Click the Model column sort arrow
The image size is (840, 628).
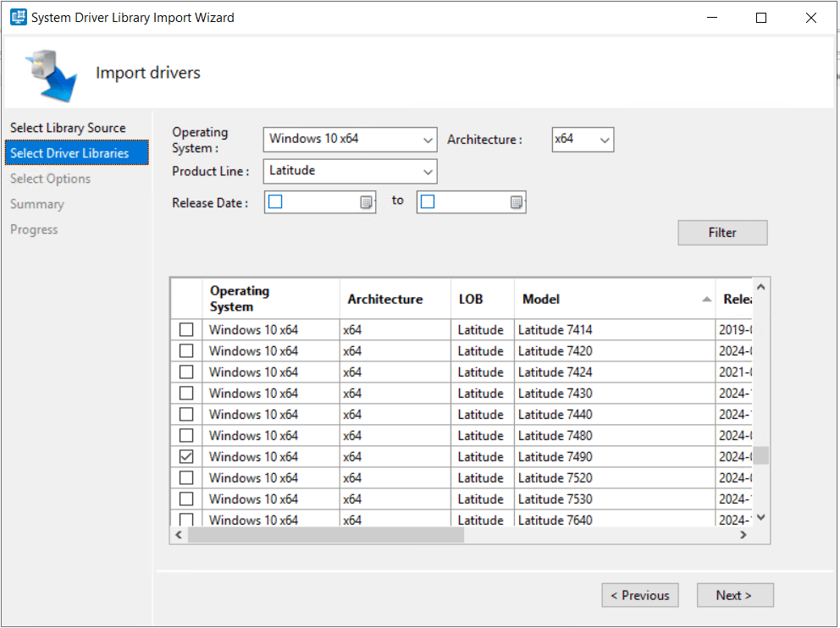pyautogui.click(x=706, y=300)
